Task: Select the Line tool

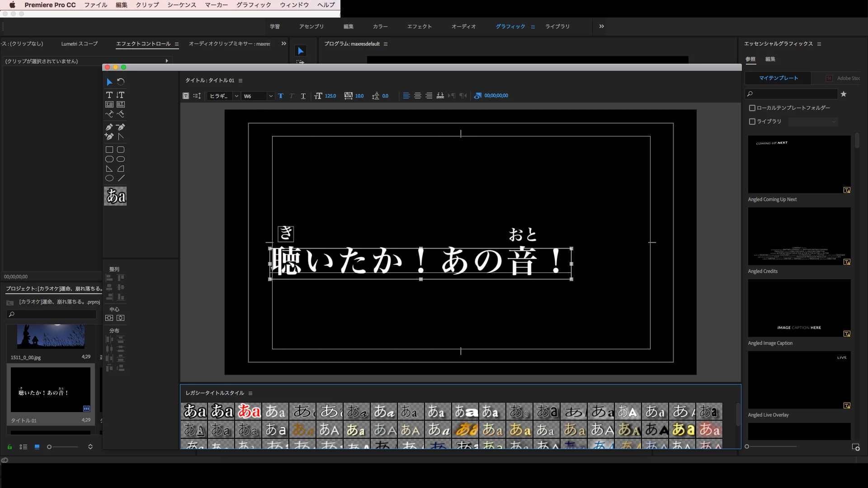Action: pos(121,178)
